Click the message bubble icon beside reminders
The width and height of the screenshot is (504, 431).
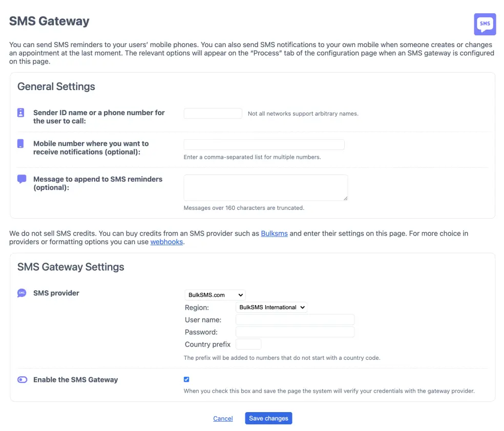point(22,179)
